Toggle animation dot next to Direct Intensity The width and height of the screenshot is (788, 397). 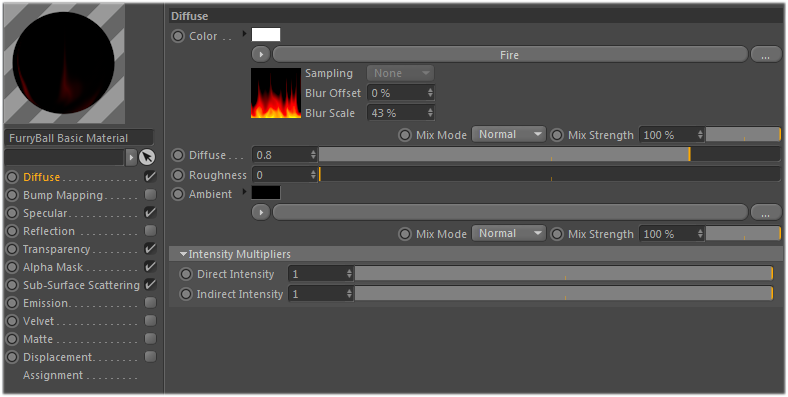point(186,274)
